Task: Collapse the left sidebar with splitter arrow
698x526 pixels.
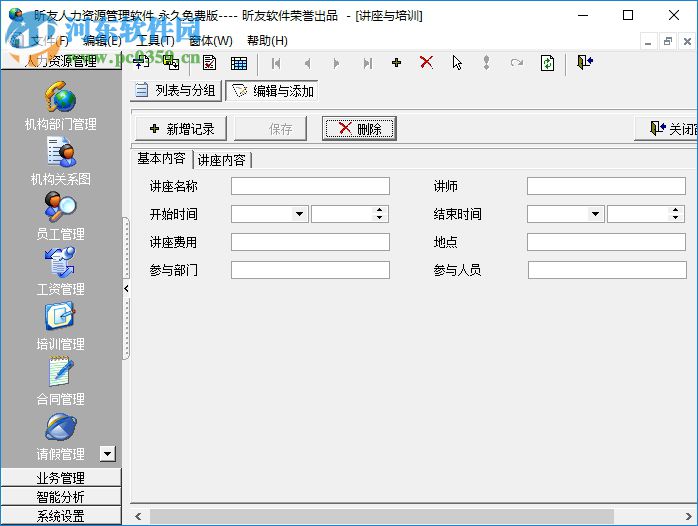Action: 126,289
